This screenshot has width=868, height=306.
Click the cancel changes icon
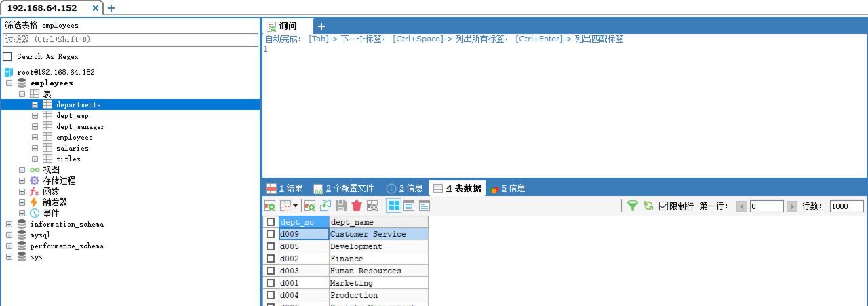[x=372, y=206]
